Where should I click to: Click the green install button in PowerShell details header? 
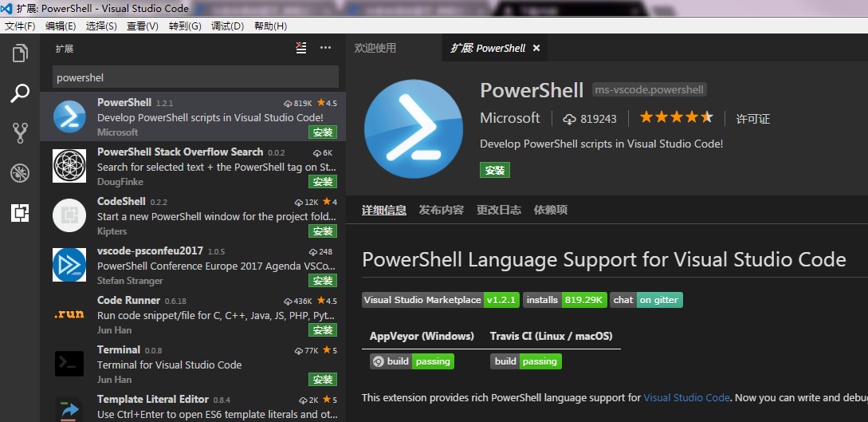point(495,171)
